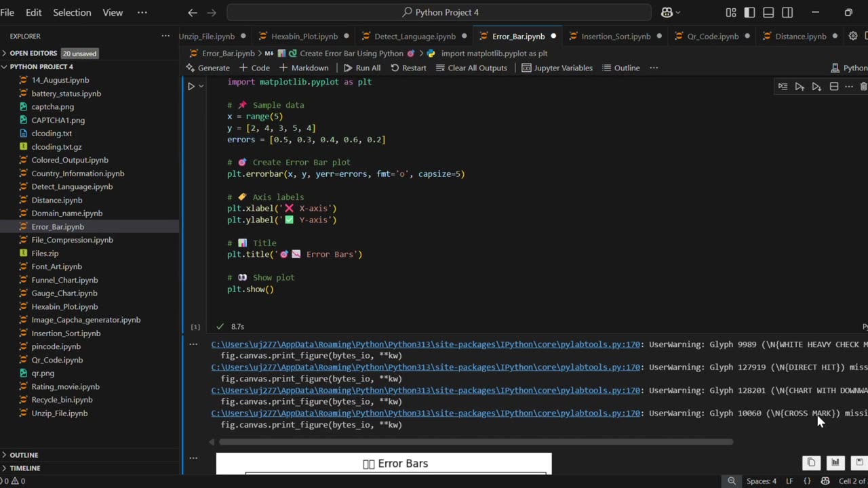Add a new Code cell
Screen dimensions: 868x488
click(x=254, y=68)
